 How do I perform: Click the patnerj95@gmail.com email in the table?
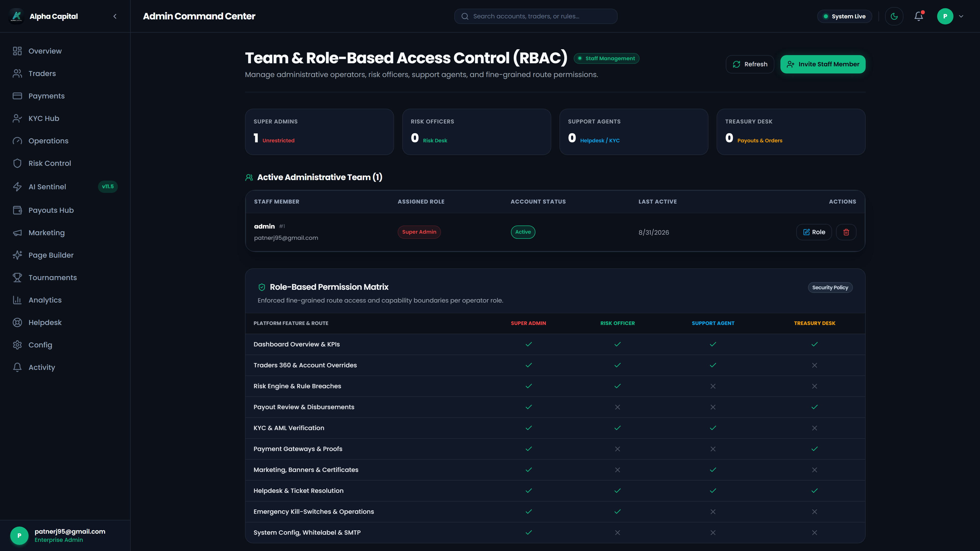286,238
